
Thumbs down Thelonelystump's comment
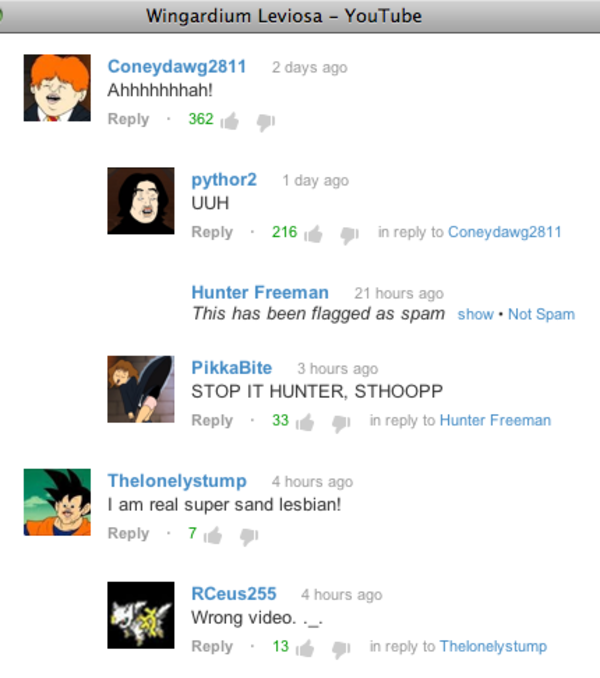(x=249, y=537)
